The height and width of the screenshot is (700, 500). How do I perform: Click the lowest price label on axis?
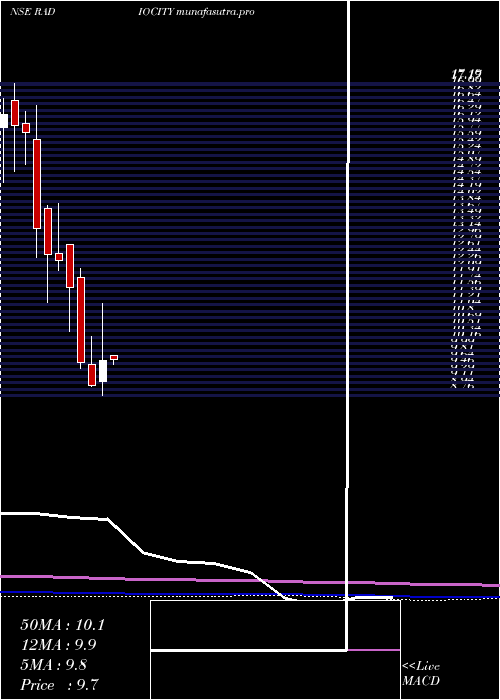pos(462,386)
